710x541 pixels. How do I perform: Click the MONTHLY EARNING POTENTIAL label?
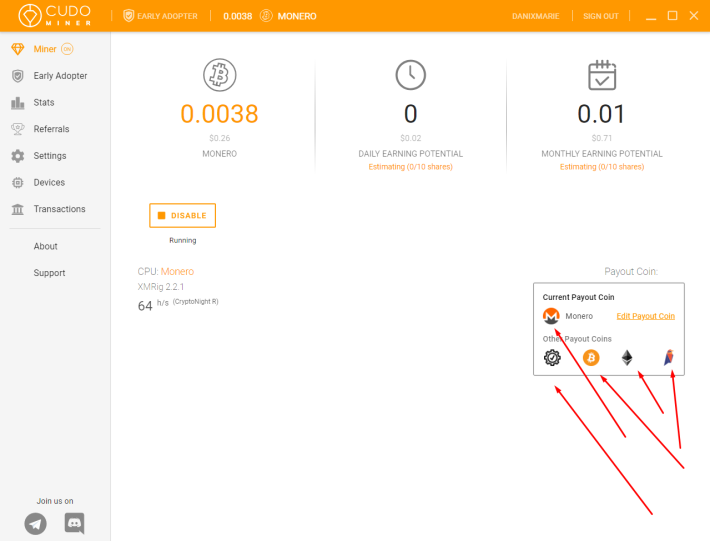[602, 154]
